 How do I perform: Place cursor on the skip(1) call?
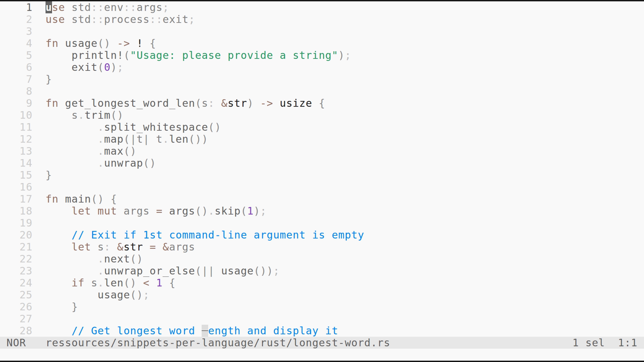(x=234, y=211)
